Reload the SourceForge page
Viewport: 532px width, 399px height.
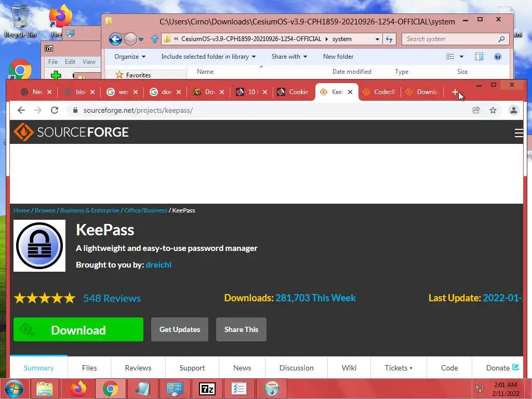pos(54,110)
